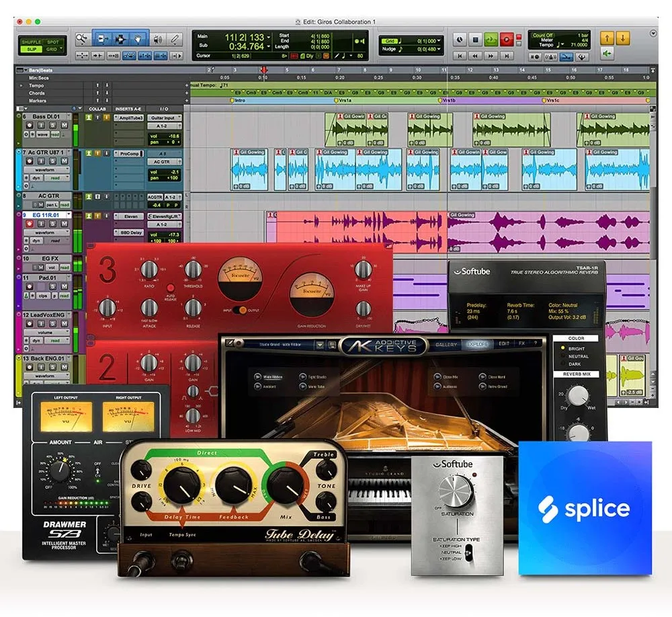The height and width of the screenshot is (617, 672).
Task: Open Bass DI.01 Guitar Input selector
Action: point(165,118)
